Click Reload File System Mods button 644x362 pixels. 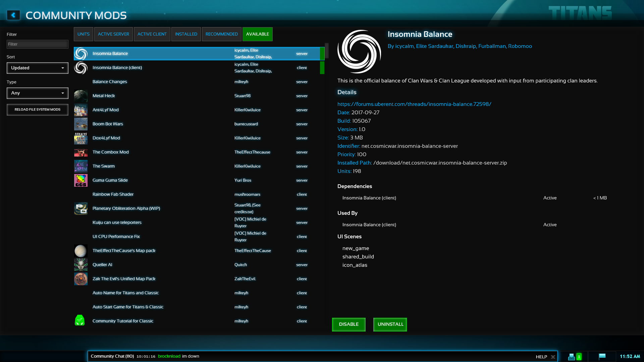click(x=38, y=110)
